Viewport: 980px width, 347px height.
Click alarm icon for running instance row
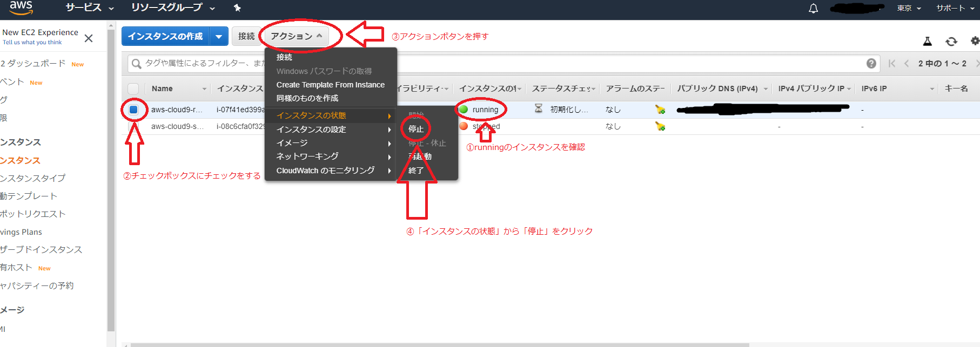coord(660,110)
